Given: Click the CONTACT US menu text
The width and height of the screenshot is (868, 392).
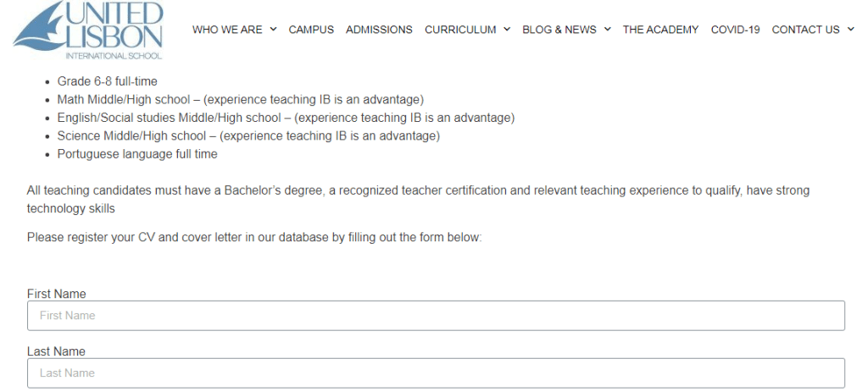Looking at the screenshot, I should 805,30.
